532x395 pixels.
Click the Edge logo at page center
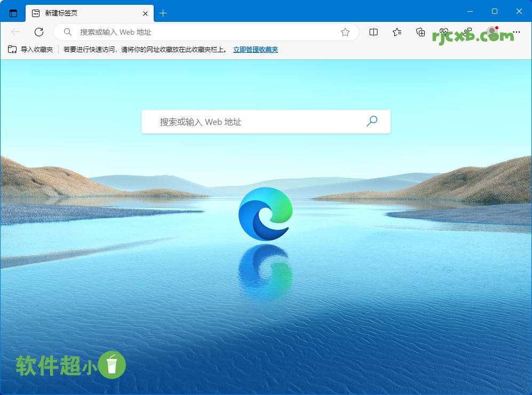pyautogui.click(x=265, y=214)
